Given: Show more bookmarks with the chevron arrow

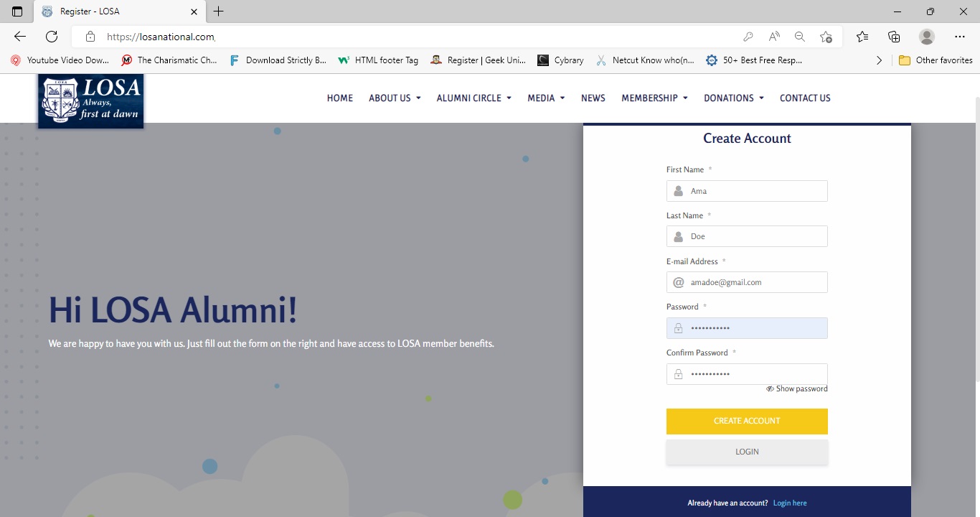Looking at the screenshot, I should (x=880, y=60).
